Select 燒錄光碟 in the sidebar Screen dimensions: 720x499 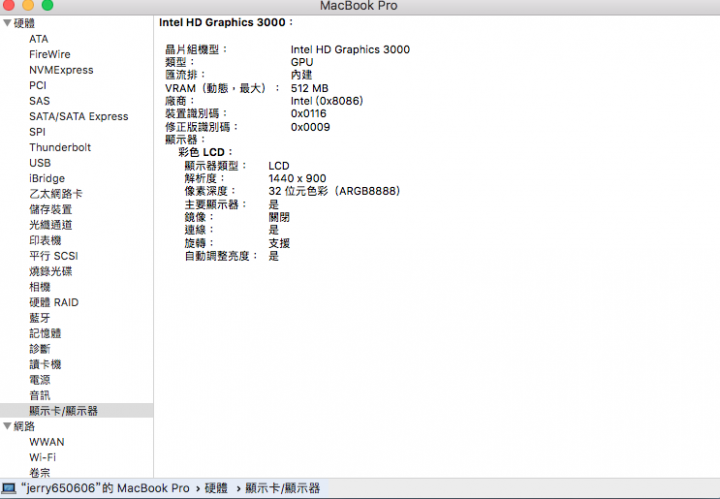[x=51, y=271]
